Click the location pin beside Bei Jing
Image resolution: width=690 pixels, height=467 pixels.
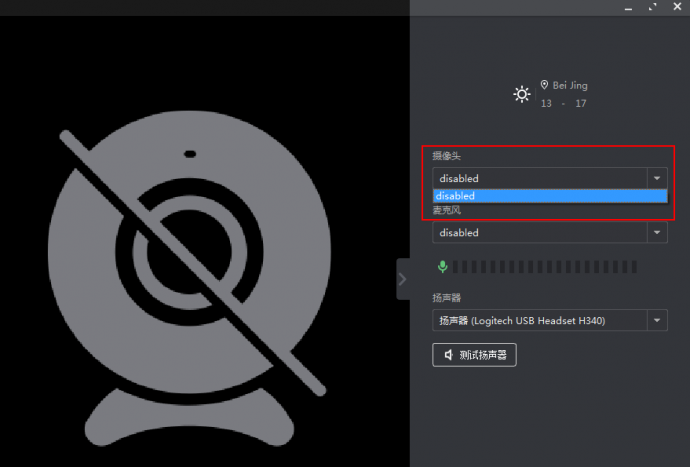(x=544, y=86)
